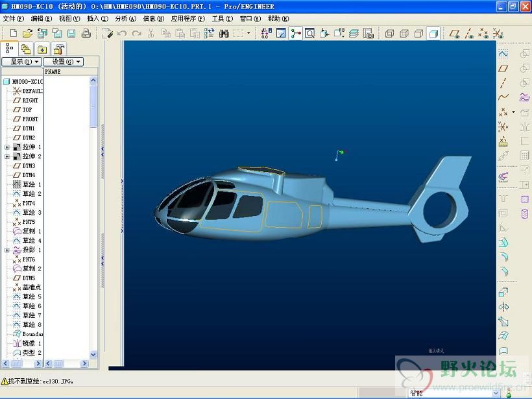
Task: Expand the 投影 1 feature node
Action: tap(6, 250)
